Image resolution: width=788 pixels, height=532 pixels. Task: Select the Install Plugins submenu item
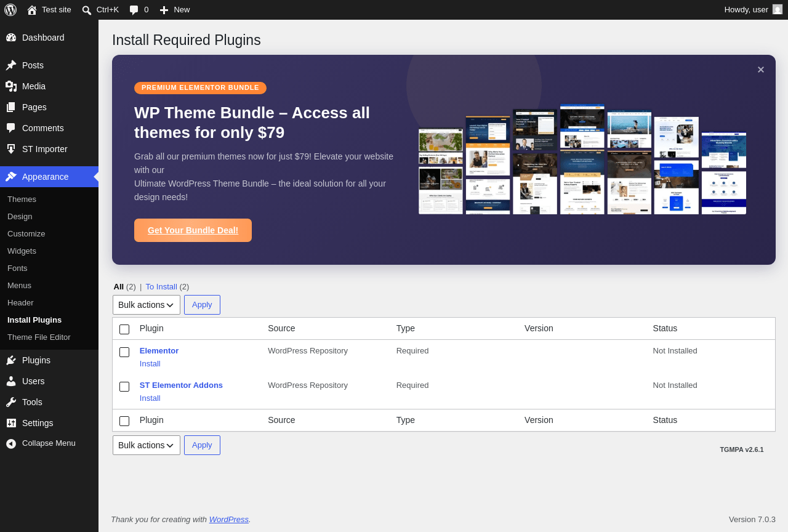coord(34,320)
